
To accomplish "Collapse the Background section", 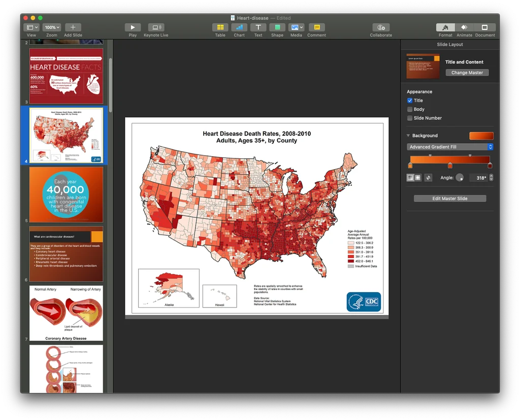I will (408, 136).
